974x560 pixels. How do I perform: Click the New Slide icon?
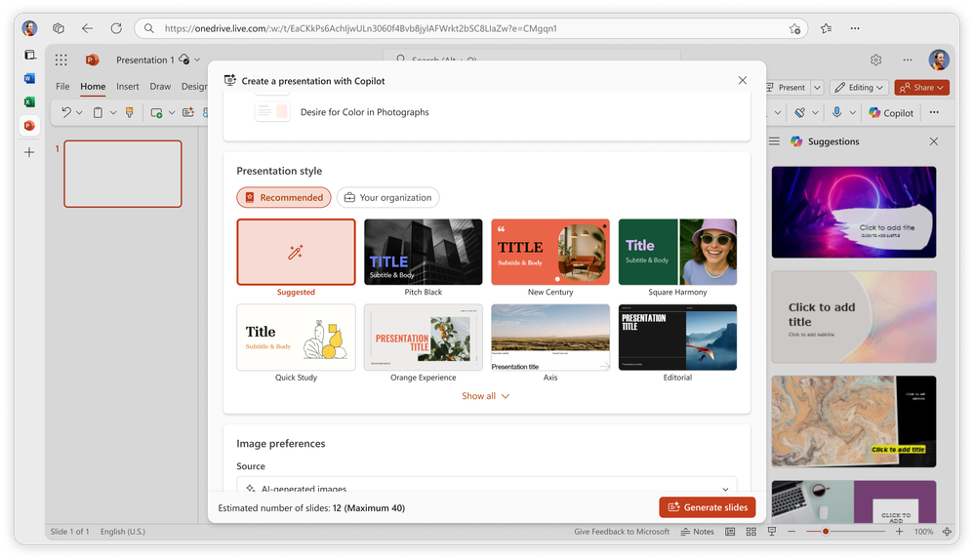pos(156,112)
